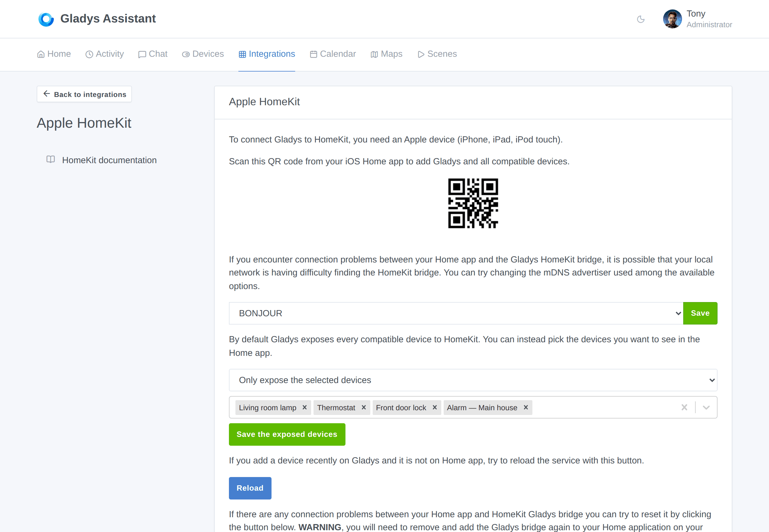
Task: Open the Calendar tab
Action: point(333,54)
